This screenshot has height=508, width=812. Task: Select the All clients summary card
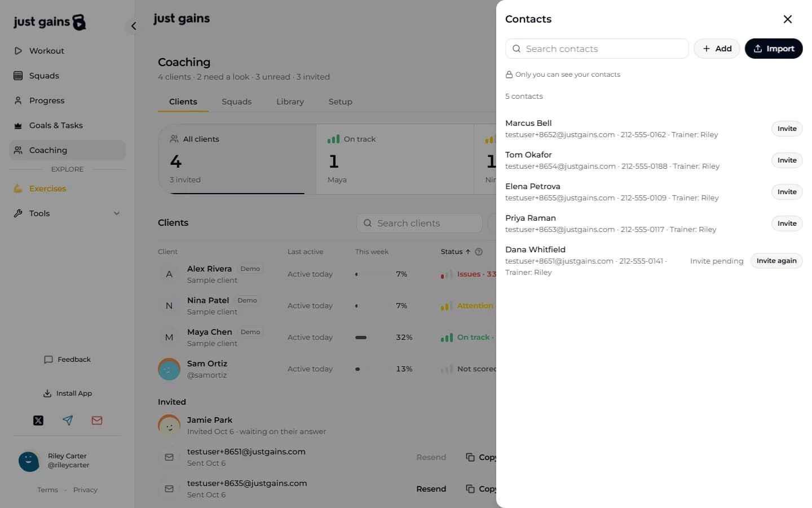(237, 159)
